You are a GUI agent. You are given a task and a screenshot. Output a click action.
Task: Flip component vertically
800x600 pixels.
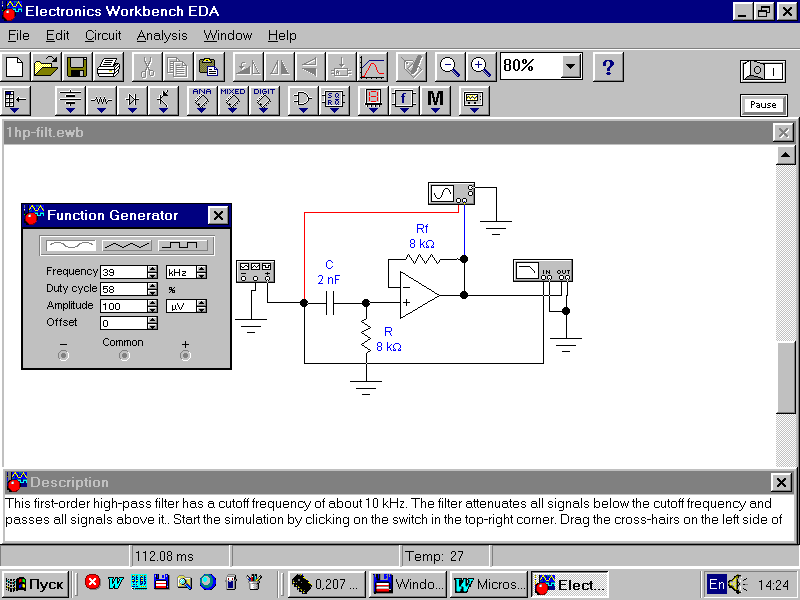click(x=310, y=67)
